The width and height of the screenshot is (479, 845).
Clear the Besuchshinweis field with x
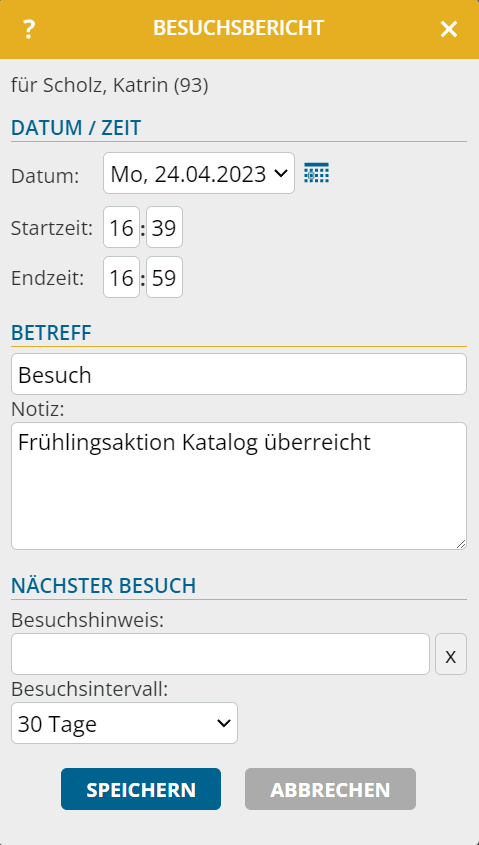coord(450,654)
